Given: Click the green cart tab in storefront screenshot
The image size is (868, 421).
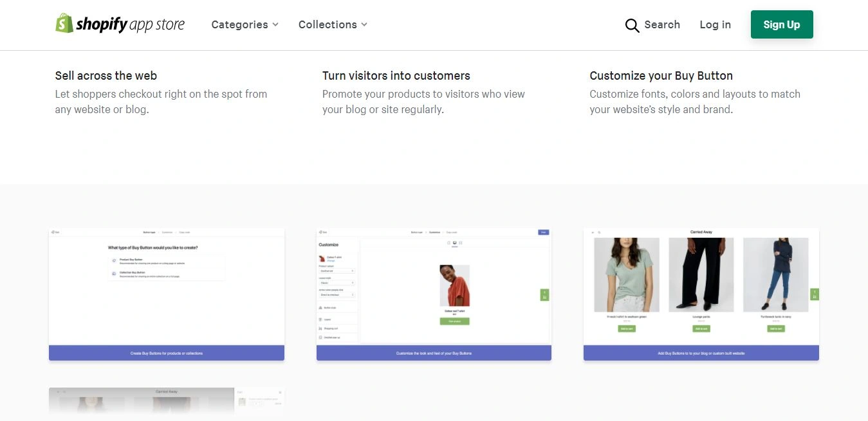Looking at the screenshot, I should click(815, 294).
